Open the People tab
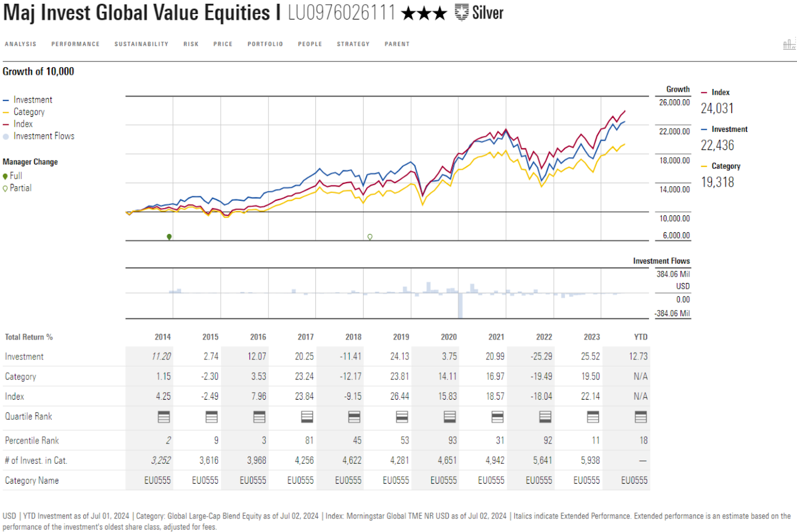Screen dimensions: 797x532 click(x=310, y=44)
